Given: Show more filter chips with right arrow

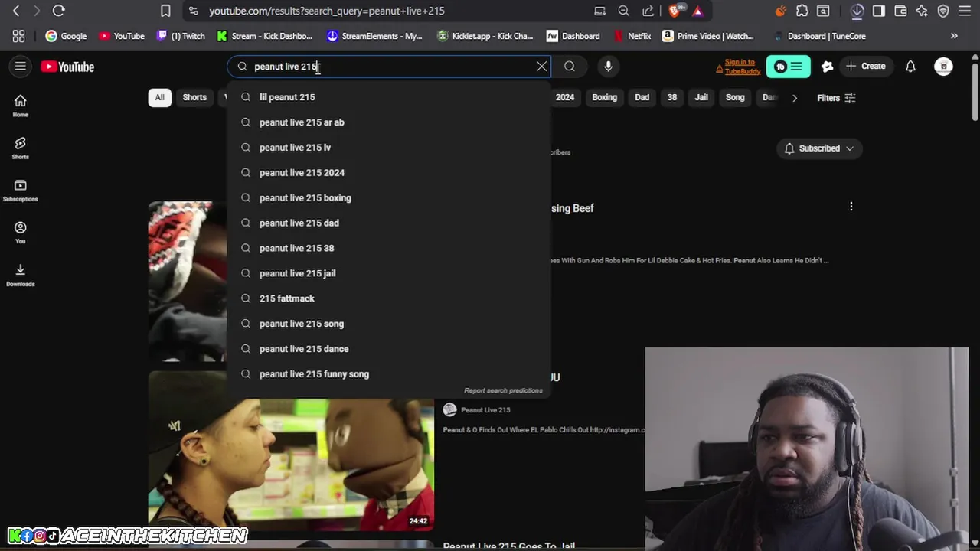Looking at the screenshot, I should [x=795, y=98].
